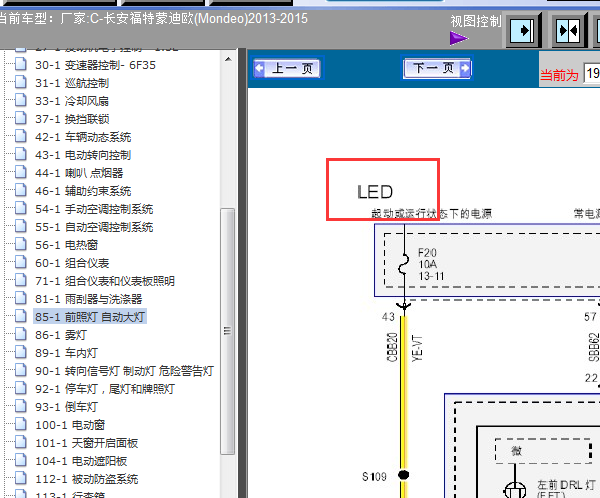This screenshot has width=600, height=498.
Task: Open 43-1 电动转向控制 diagram
Action: pyautogui.click(x=83, y=155)
